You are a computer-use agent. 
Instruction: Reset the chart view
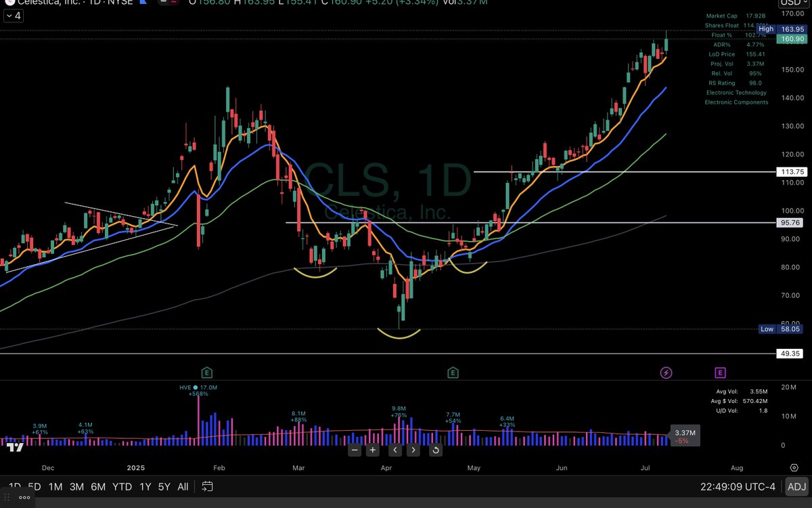coord(436,450)
